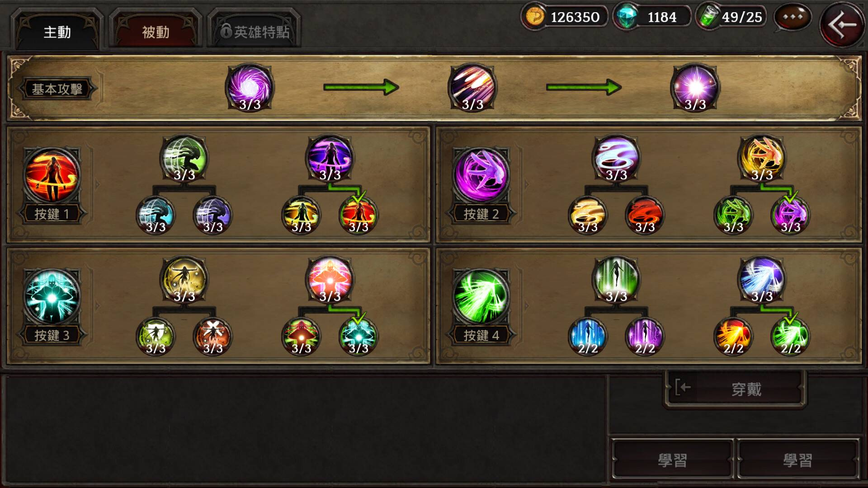The width and height of the screenshot is (868, 488).
Task: Expand the arrow beside 按鍵 1 skill slot
Action: [97, 184]
